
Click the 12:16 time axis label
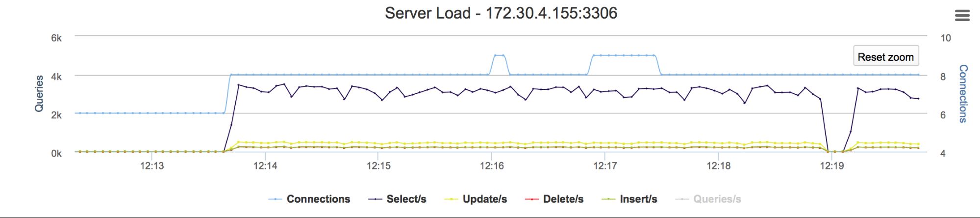pyautogui.click(x=492, y=166)
